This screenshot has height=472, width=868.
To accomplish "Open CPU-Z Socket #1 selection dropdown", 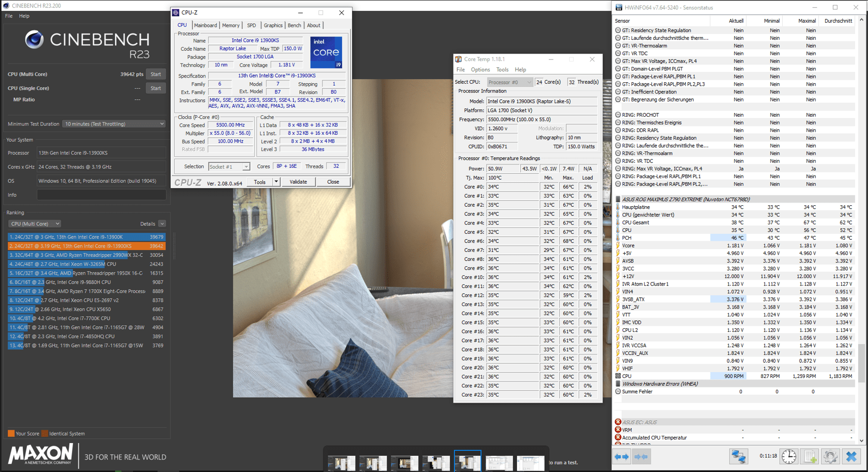I will tap(229, 167).
